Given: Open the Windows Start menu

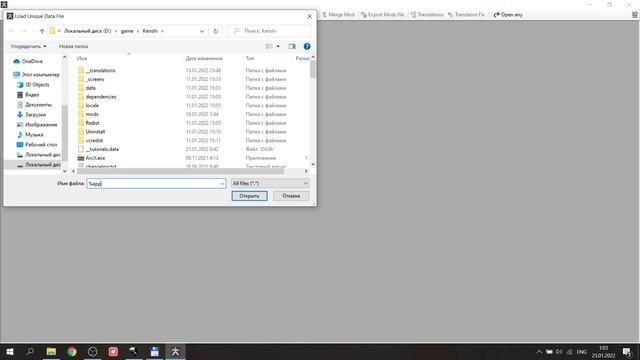Looking at the screenshot, I should 10,351.
